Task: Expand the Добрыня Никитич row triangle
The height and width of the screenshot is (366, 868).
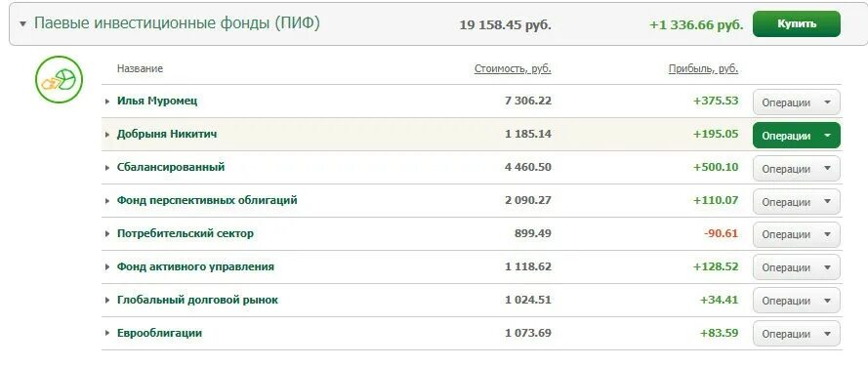Action: (x=107, y=135)
